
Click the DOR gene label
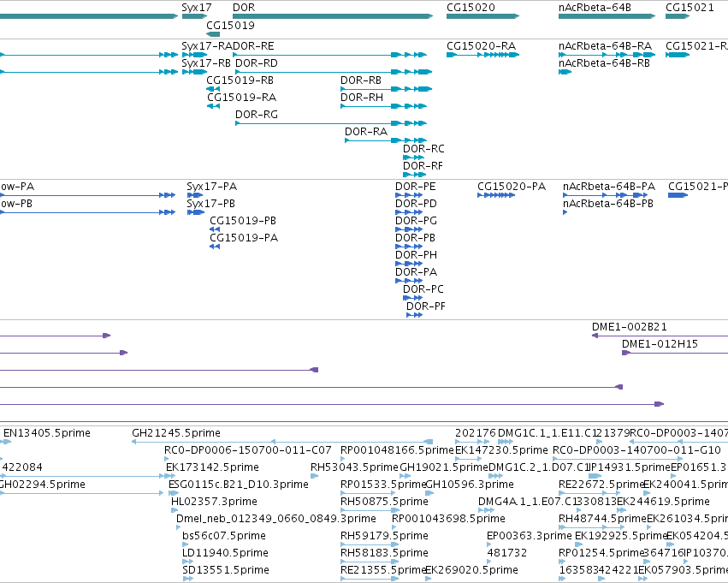click(x=244, y=8)
